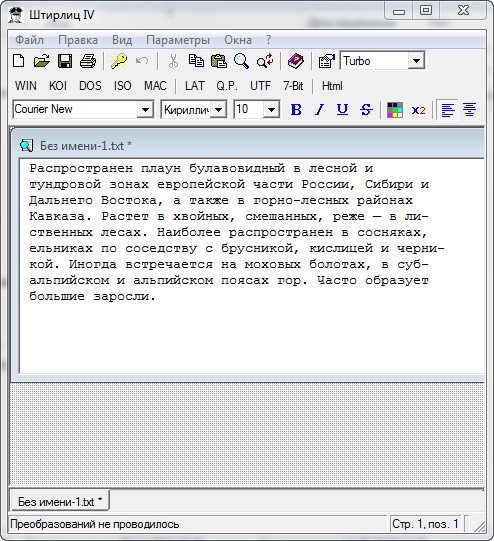
Task: Select the Без имени-1.txt tab at bottom
Action: (x=59, y=501)
